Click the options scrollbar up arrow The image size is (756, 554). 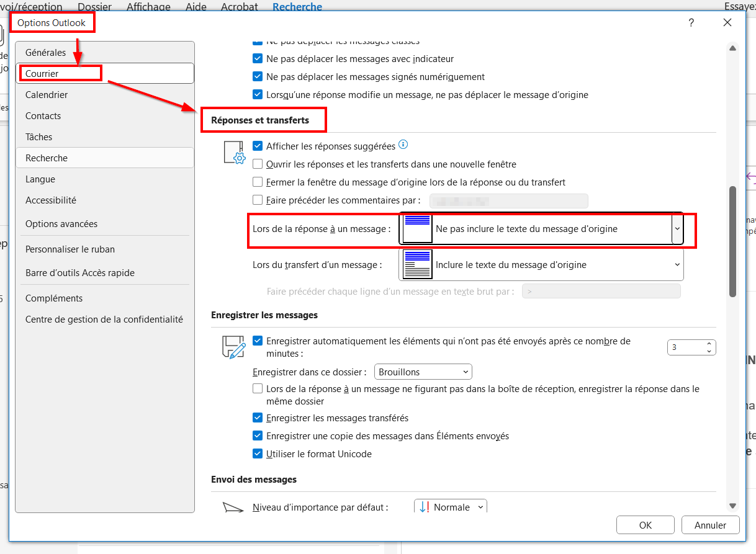tap(732, 48)
